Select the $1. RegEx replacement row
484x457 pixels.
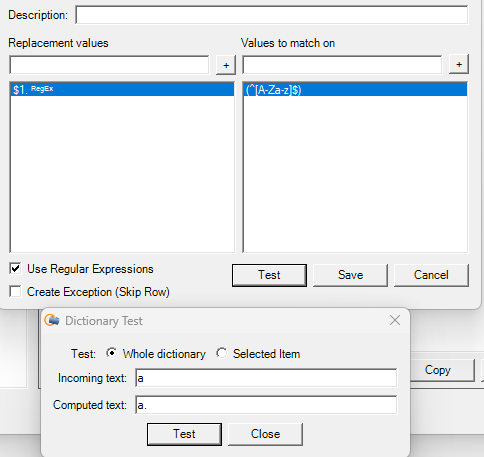point(122,89)
